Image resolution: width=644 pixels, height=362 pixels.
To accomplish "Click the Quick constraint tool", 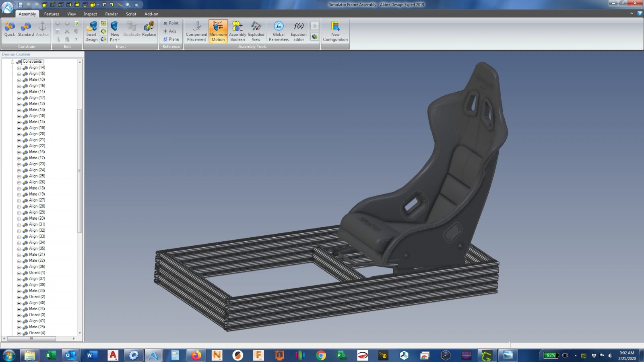I will pos(10,29).
